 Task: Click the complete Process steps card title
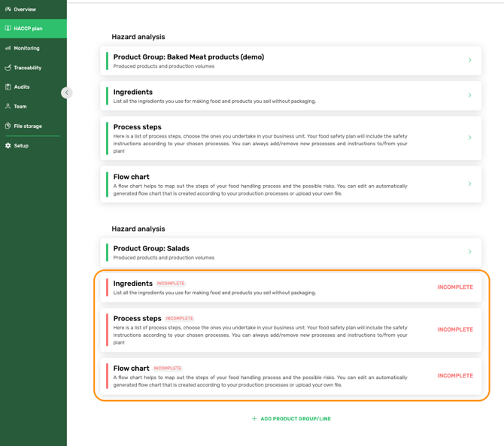coord(137,127)
